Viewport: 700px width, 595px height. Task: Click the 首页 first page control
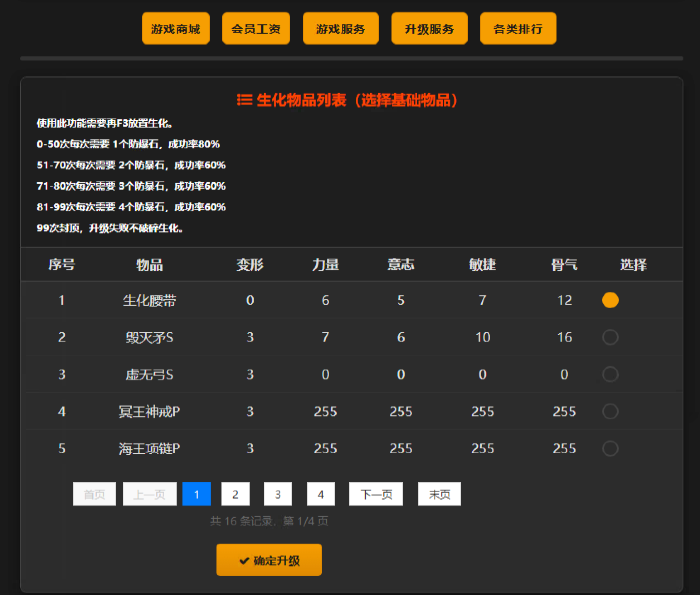click(94, 494)
